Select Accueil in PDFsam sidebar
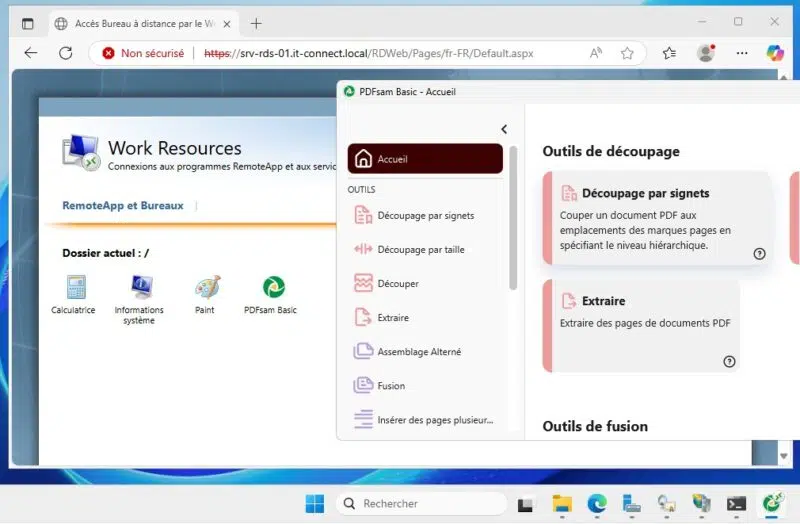This screenshot has width=800, height=524. point(425,159)
